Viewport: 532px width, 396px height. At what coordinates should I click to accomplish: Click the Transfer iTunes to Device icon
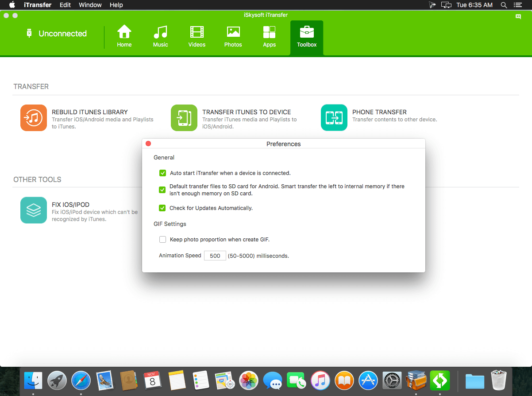tap(184, 118)
